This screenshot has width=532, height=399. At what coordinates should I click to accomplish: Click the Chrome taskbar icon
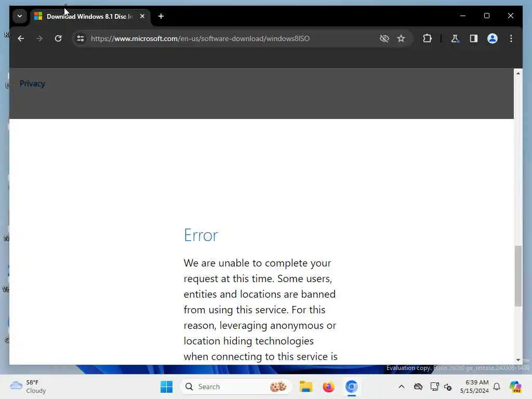coord(352,387)
